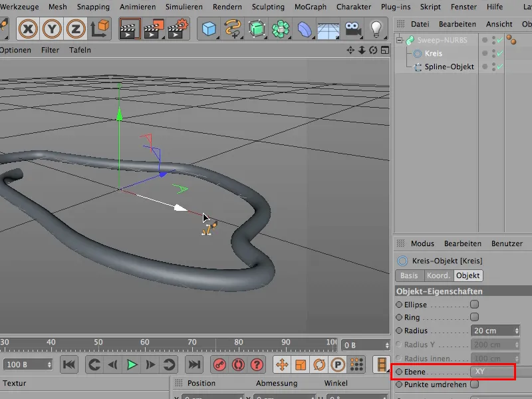Play animation forward
Image resolution: width=532 pixels, height=399 pixels.
pyautogui.click(x=132, y=364)
